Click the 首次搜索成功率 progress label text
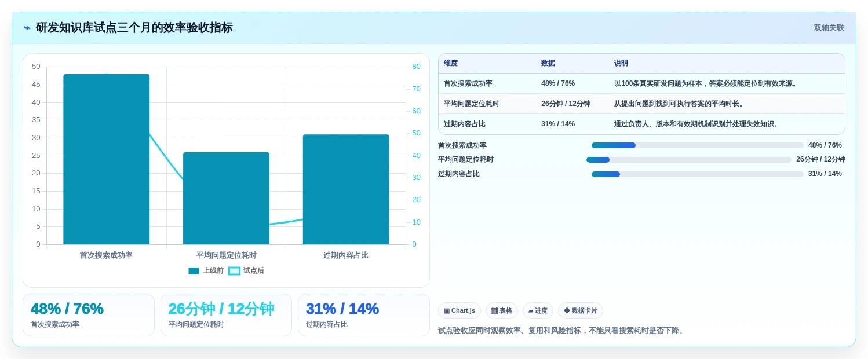 click(x=462, y=145)
